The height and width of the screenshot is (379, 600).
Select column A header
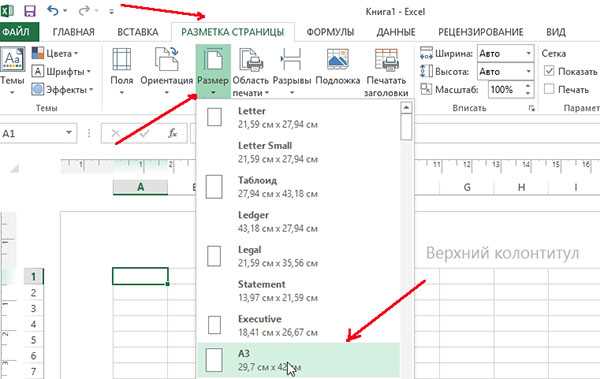tap(140, 188)
